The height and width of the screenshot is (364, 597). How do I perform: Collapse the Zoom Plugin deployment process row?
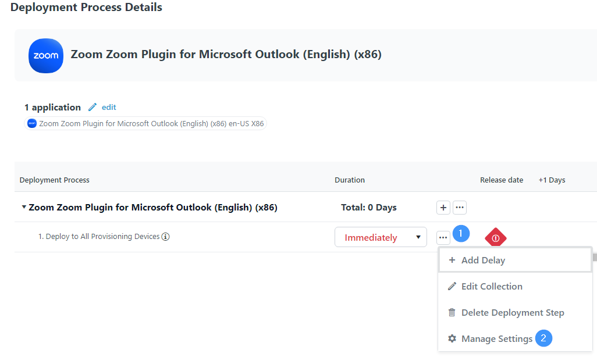coord(24,208)
